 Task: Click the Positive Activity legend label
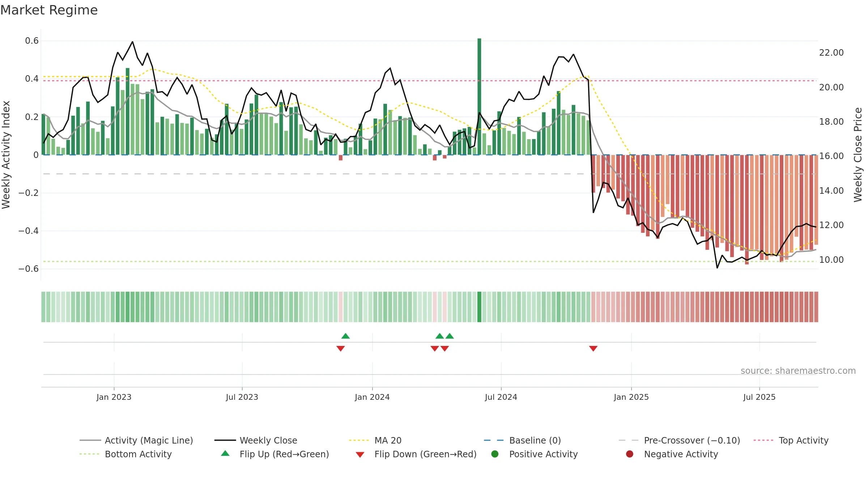point(543,454)
